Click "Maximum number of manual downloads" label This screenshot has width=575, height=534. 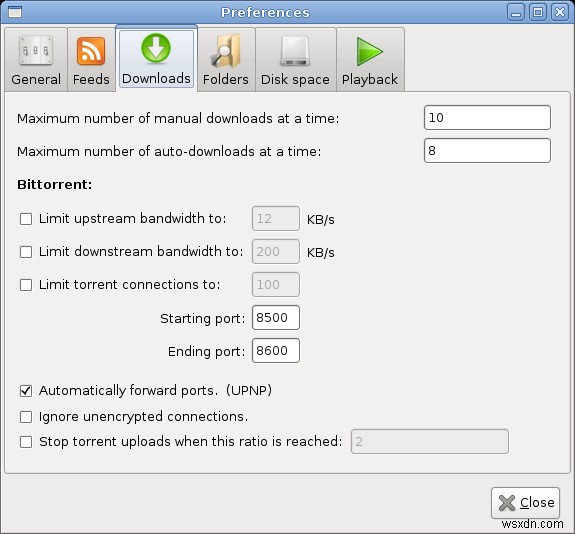pos(178,118)
